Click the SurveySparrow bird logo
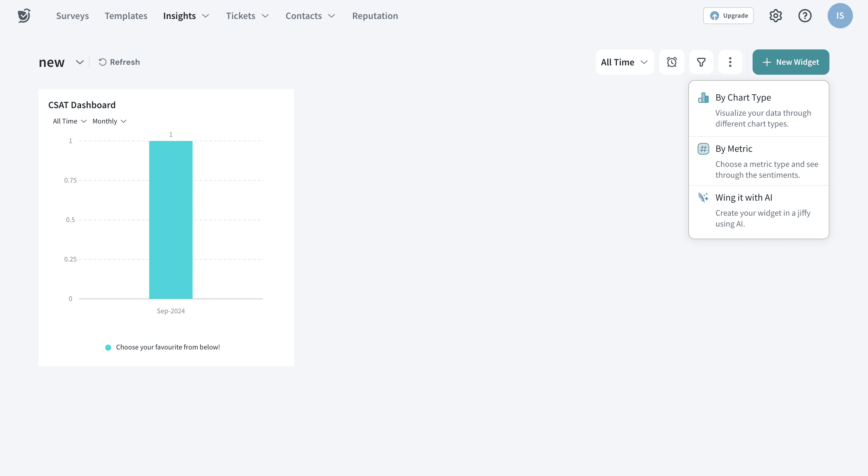 click(24, 16)
